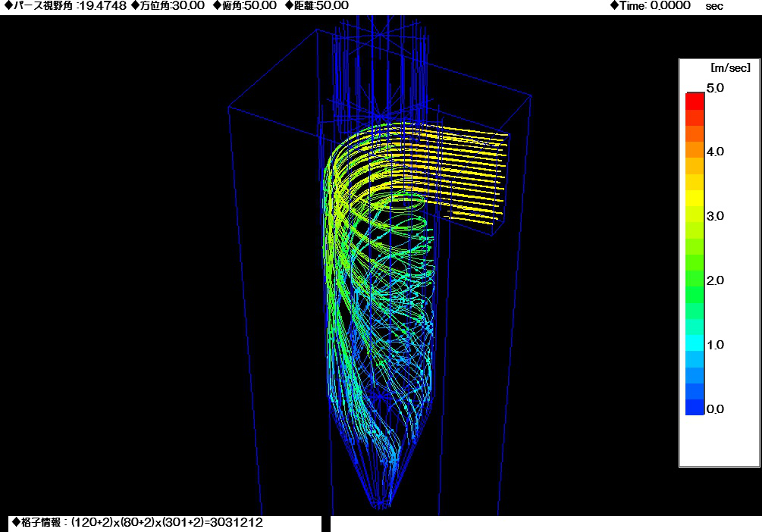
Task: Click the elevation angle readout 50.00
Action: 260,6
